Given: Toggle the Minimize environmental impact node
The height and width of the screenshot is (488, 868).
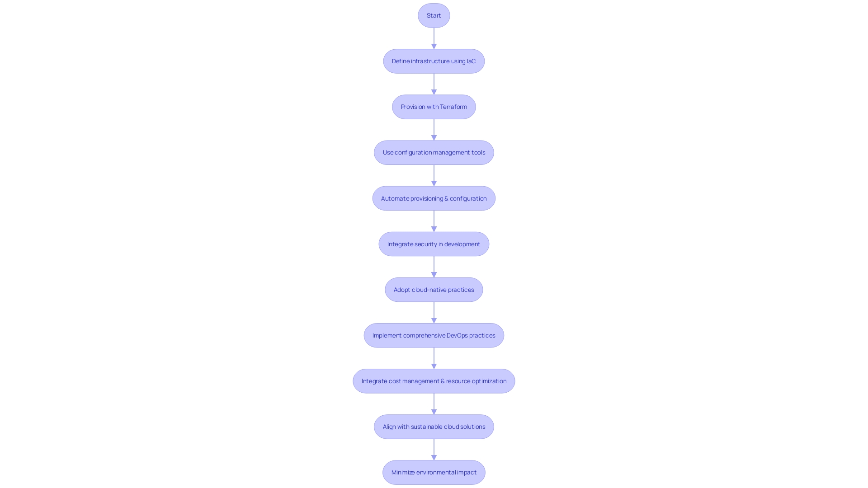Looking at the screenshot, I should pos(434,472).
